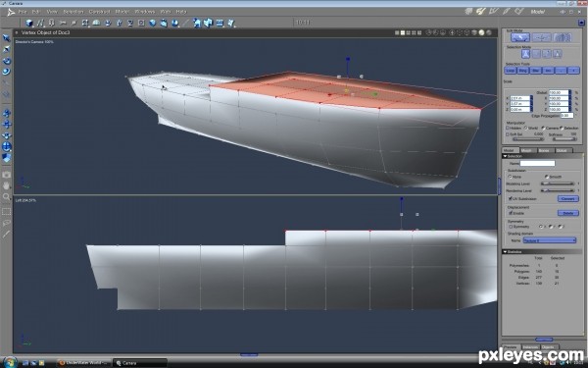Click the scissors-like tool in top toolbar
The width and height of the screenshot is (588, 368).
(63, 23)
